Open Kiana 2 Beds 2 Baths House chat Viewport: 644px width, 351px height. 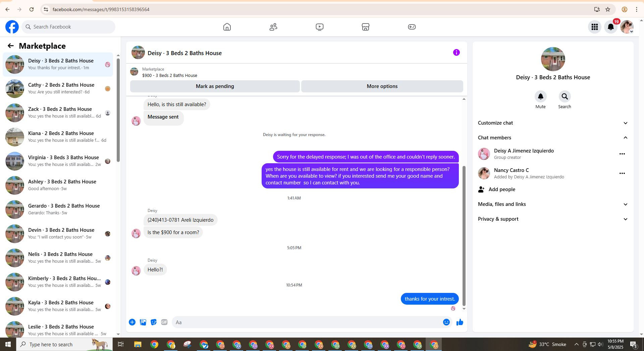[x=58, y=137]
